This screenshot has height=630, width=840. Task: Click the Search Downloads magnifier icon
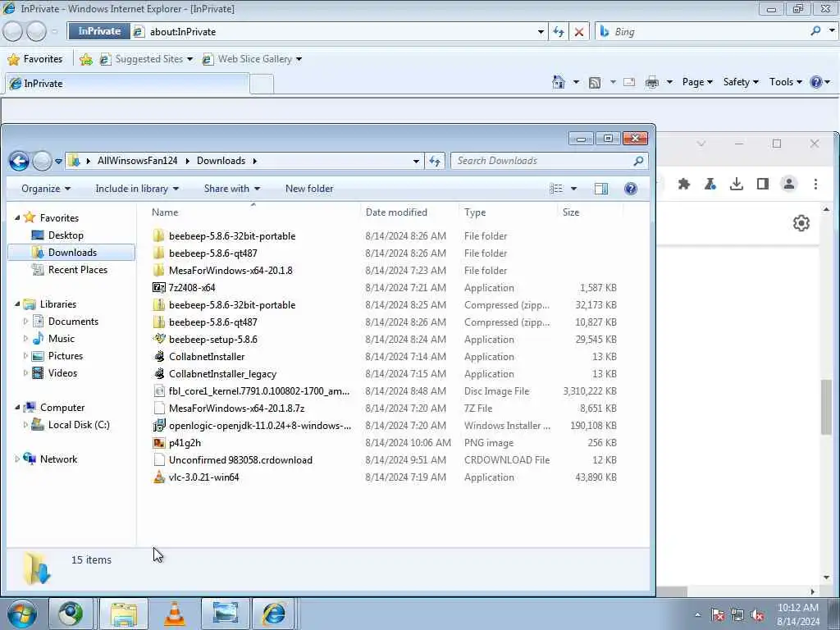[x=638, y=161]
